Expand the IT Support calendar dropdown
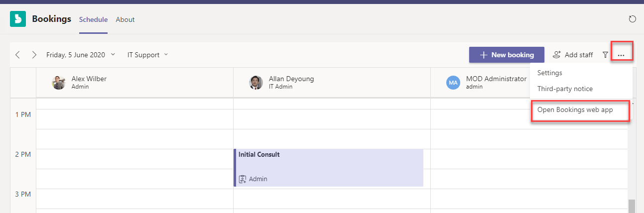The image size is (644, 213). point(147,55)
